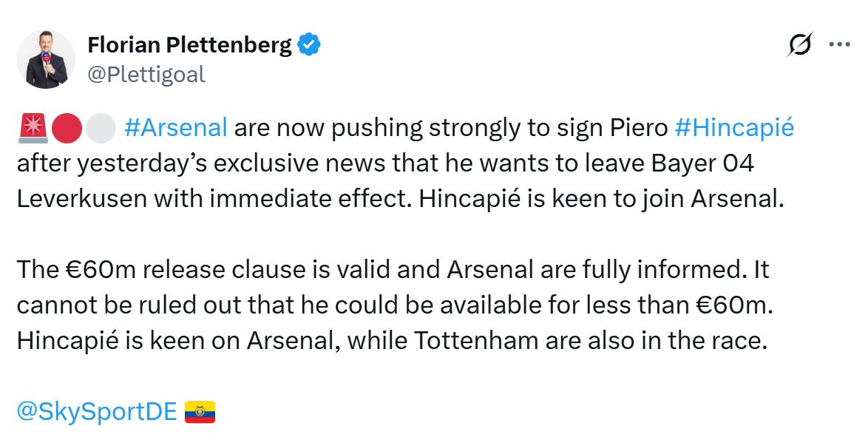Click the @Plettigoal handle
868x440 pixels.
[x=147, y=73]
